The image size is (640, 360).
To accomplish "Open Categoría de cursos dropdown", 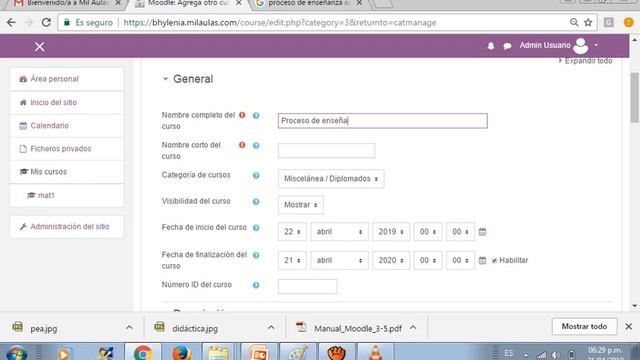I will (331, 179).
